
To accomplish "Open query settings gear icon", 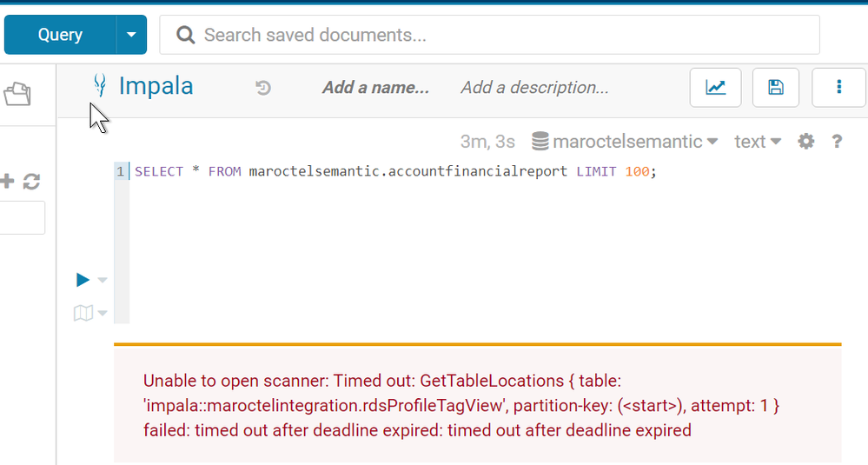I will 806,142.
